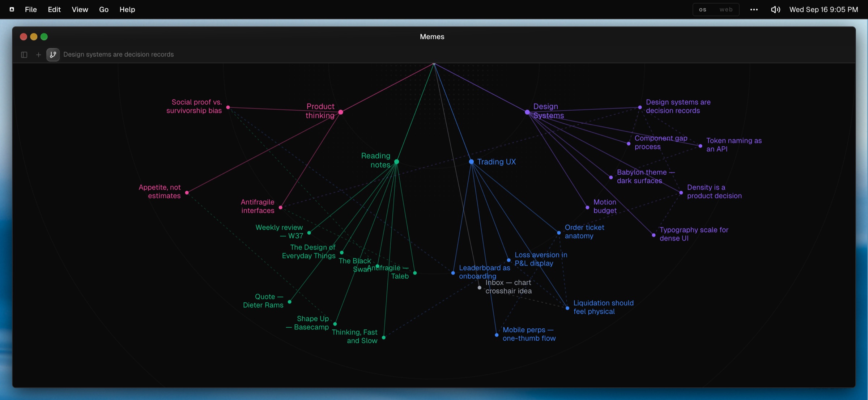The width and height of the screenshot is (868, 400).
Task: Open The Black Swan node
Action: click(x=378, y=266)
